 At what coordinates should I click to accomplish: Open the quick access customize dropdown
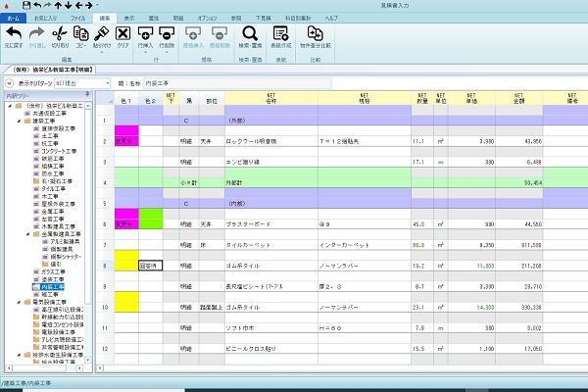tap(97, 5)
